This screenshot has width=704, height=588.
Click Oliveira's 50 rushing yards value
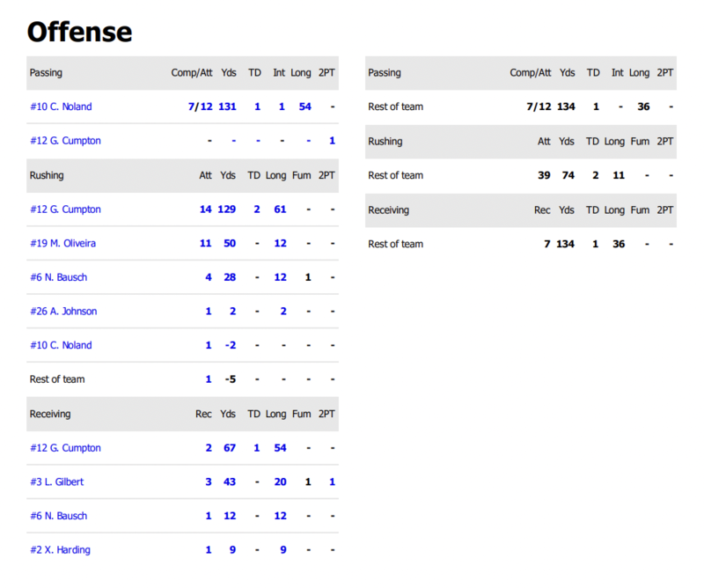pos(230,243)
